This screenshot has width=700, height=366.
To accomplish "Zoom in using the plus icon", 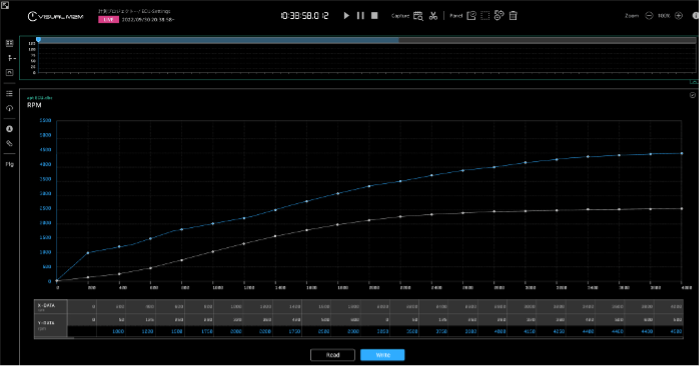I will coord(679,16).
